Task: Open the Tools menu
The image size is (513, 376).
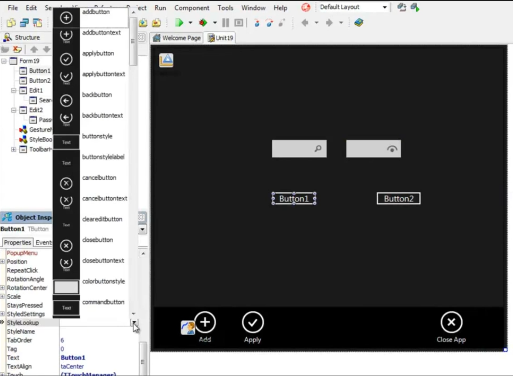Action: (225, 8)
